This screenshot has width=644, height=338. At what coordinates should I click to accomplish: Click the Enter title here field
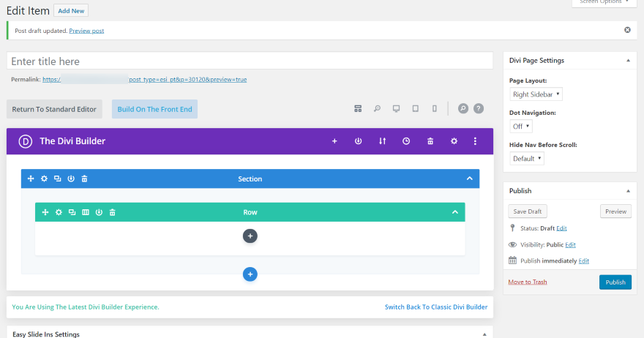[250, 61]
